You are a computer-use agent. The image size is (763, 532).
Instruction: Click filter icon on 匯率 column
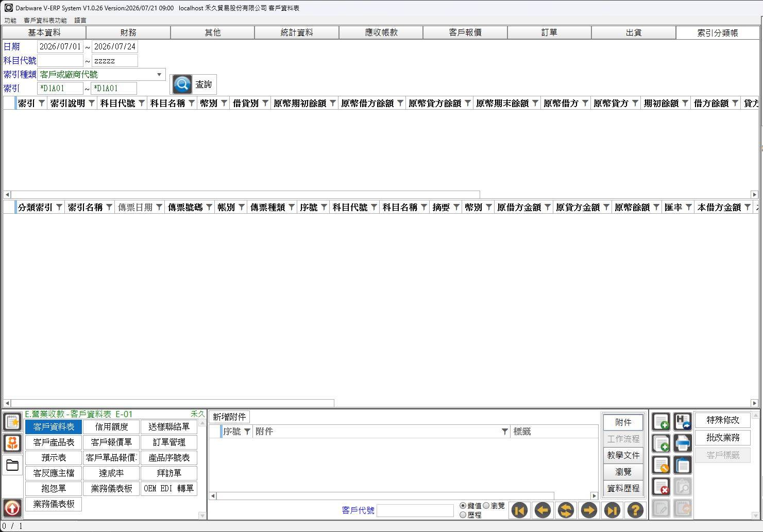689,208
